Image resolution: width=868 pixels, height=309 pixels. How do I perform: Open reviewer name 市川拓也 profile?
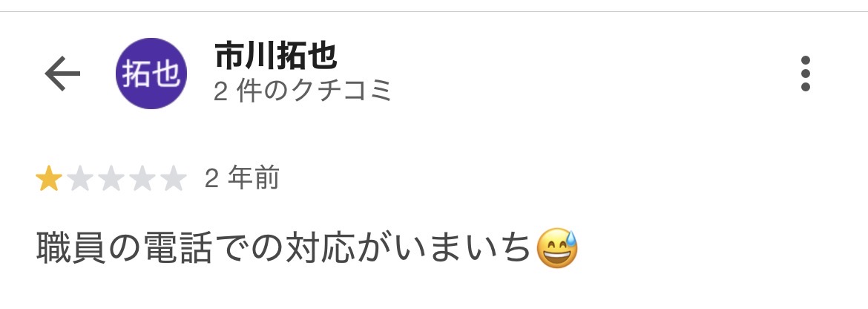coord(276,56)
